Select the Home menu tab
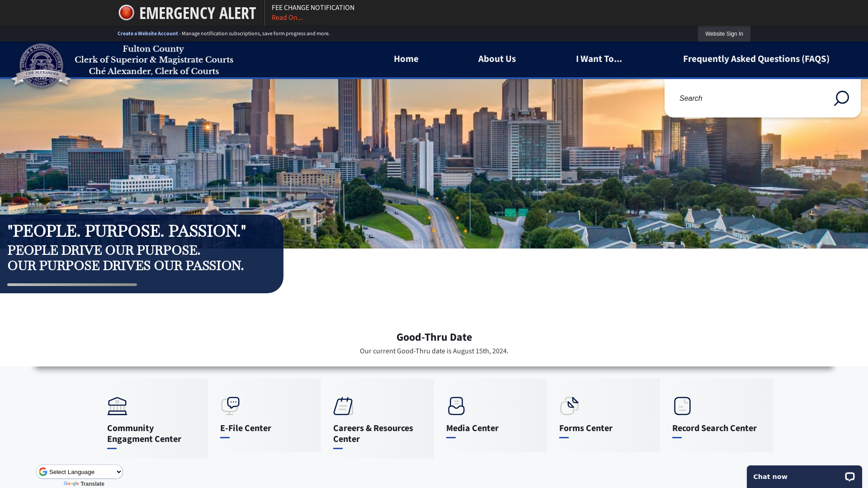The width and height of the screenshot is (868, 488). pos(406,58)
